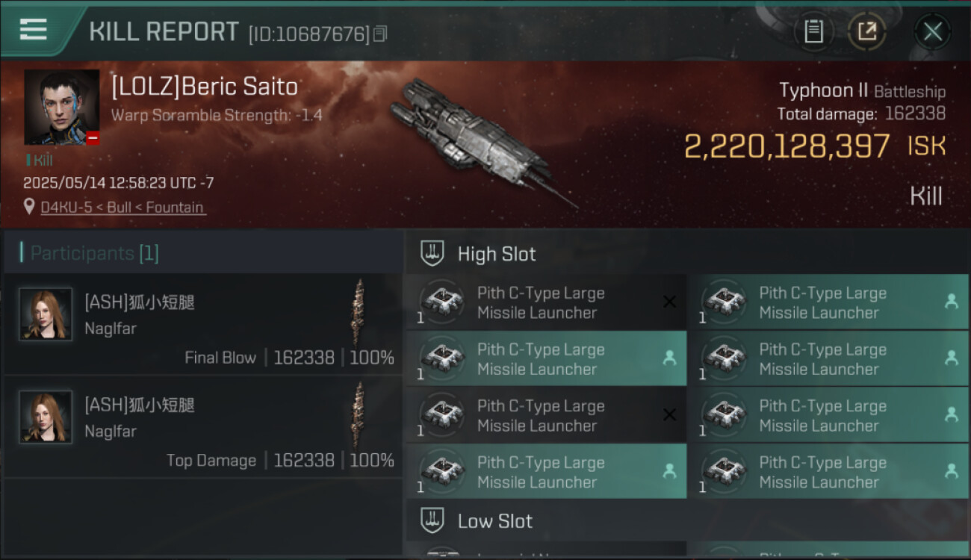Click the Final Blow participant portrait
Viewport: 971px width, 560px height.
(x=46, y=314)
